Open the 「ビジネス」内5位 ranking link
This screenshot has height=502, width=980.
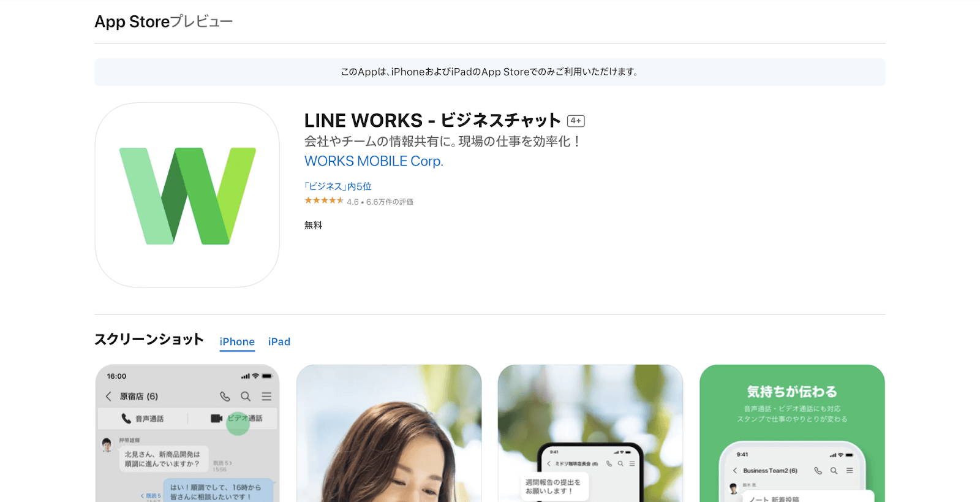[x=338, y=186]
